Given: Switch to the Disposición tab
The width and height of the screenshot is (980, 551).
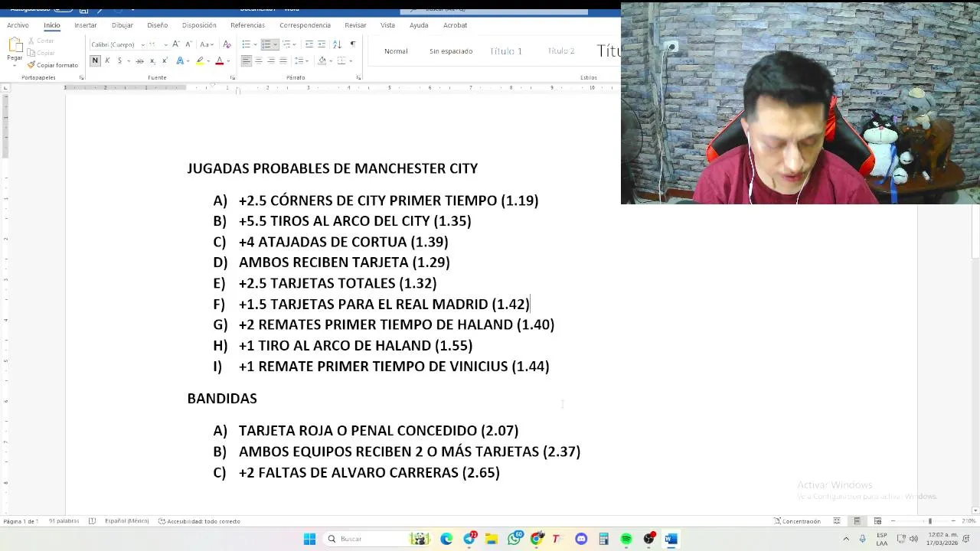Looking at the screenshot, I should tap(199, 25).
